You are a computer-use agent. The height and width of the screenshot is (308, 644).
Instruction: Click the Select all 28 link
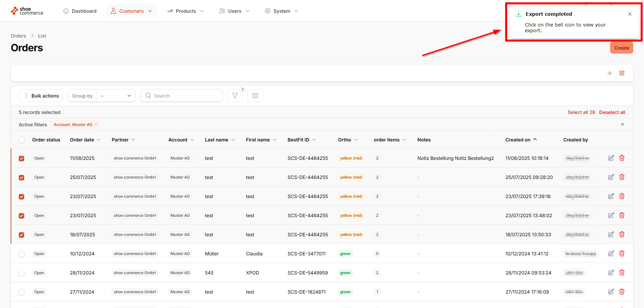click(581, 112)
